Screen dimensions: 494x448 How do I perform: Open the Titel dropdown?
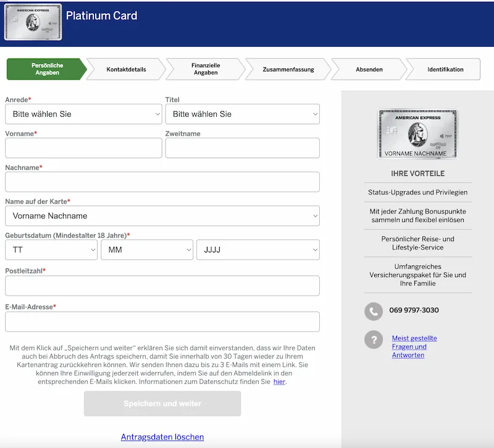(242, 114)
